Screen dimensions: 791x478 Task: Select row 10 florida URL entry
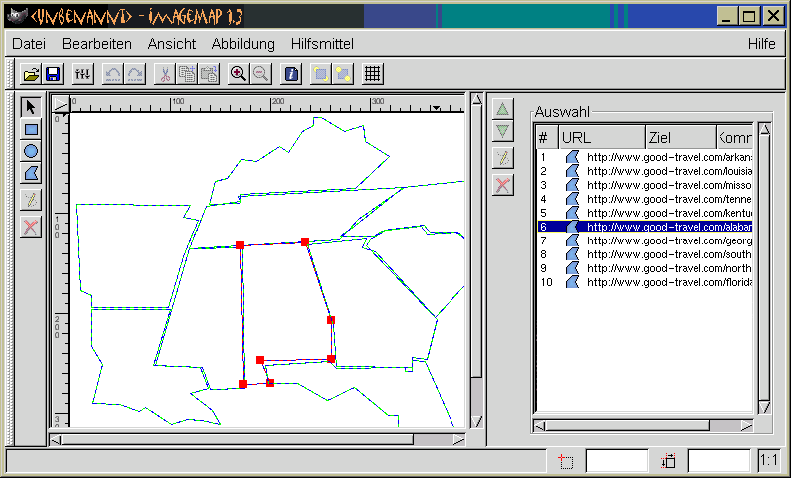[x=668, y=282]
